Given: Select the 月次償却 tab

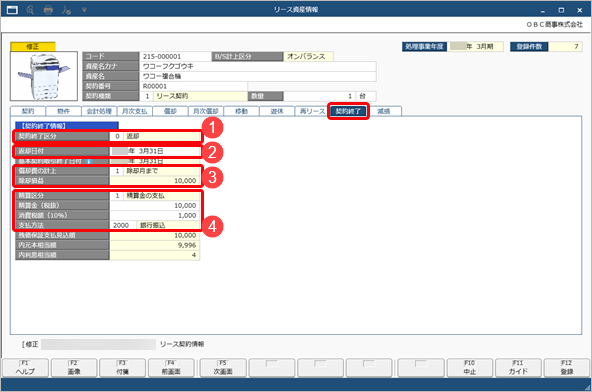Looking at the screenshot, I should pos(206,111).
